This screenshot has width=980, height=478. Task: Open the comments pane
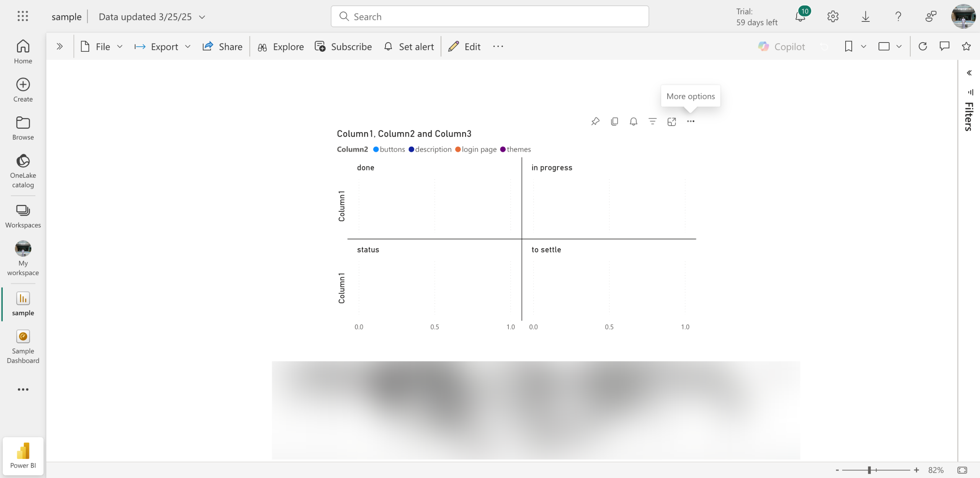point(944,47)
